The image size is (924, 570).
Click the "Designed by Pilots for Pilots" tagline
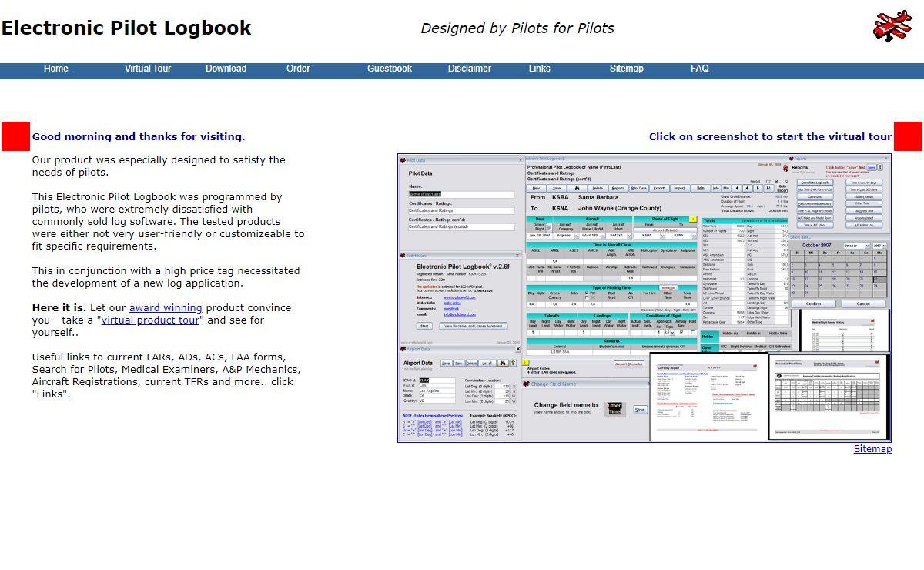517,28
